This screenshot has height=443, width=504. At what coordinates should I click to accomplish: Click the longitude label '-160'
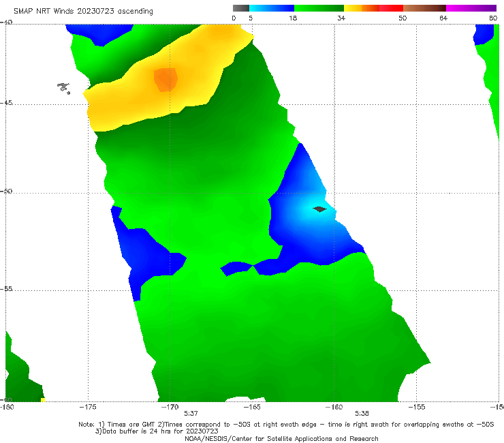pyautogui.click(x=334, y=407)
